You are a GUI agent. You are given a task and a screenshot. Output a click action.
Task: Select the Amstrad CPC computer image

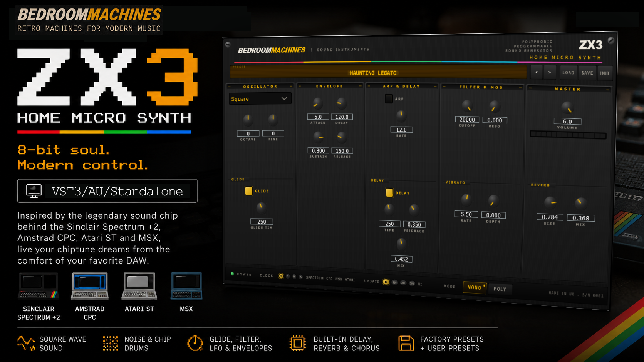pos(90,286)
